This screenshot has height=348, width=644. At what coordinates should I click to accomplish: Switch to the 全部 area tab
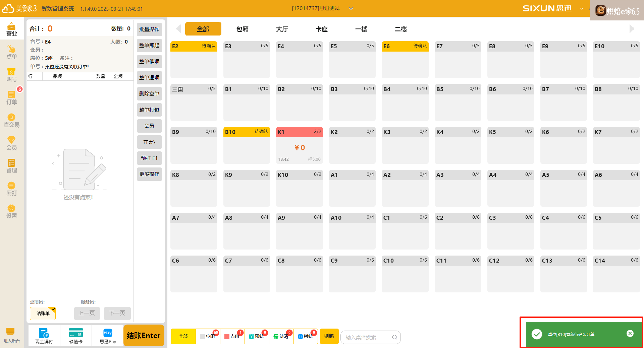(x=203, y=29)
